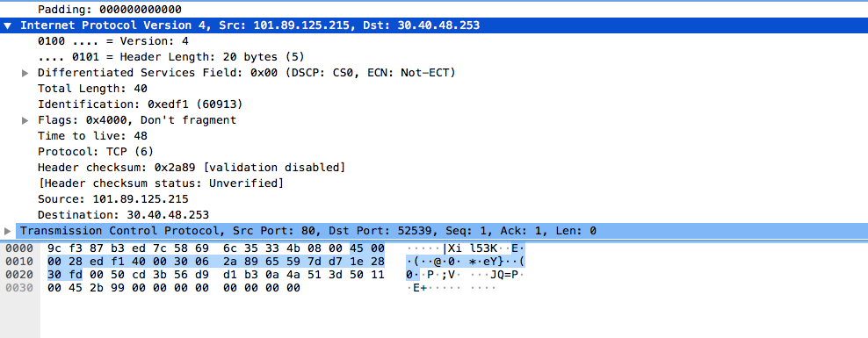This screenshot has height=338, width=868.
Task: Select the Time to live: 48 row
Action: pyautogui.click(x=434, y=135)
